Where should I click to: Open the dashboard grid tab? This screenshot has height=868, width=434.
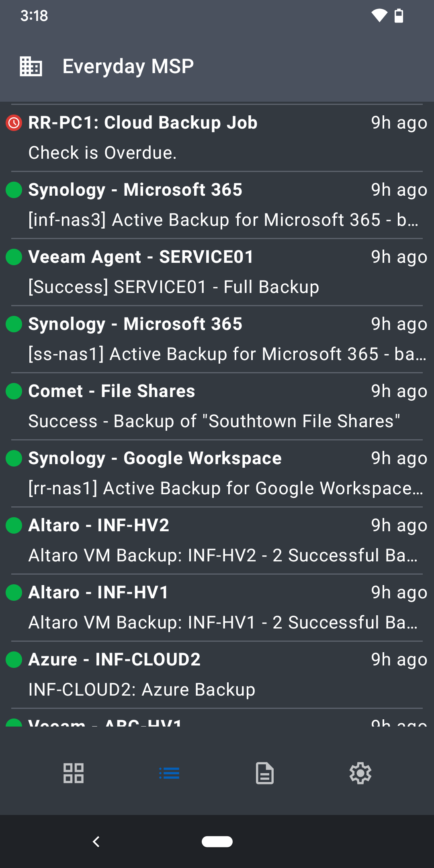pyautogui.click(x=74, y=773)
